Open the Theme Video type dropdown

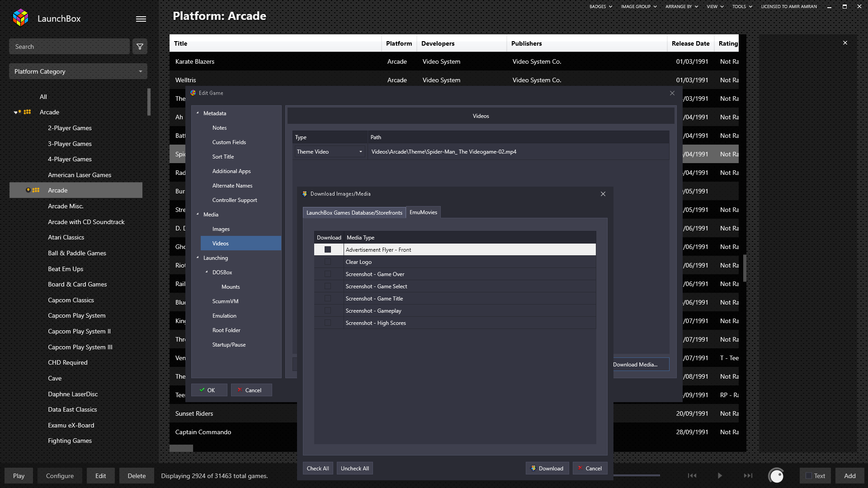330,152
